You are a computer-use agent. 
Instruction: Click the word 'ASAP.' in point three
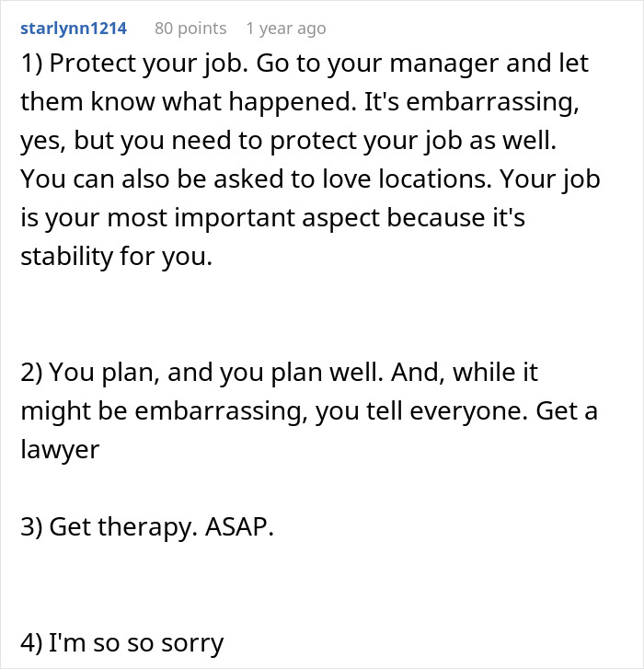(x=239, y=527)
